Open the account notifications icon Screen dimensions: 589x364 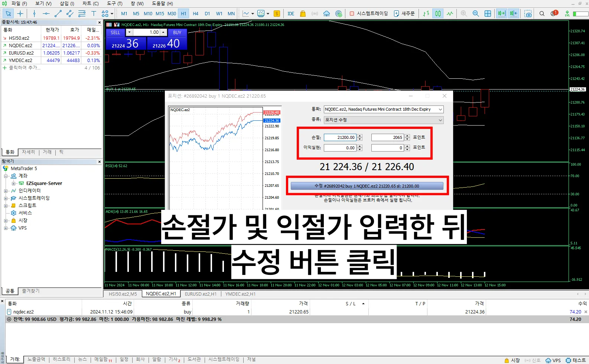(x=554, y=13)
